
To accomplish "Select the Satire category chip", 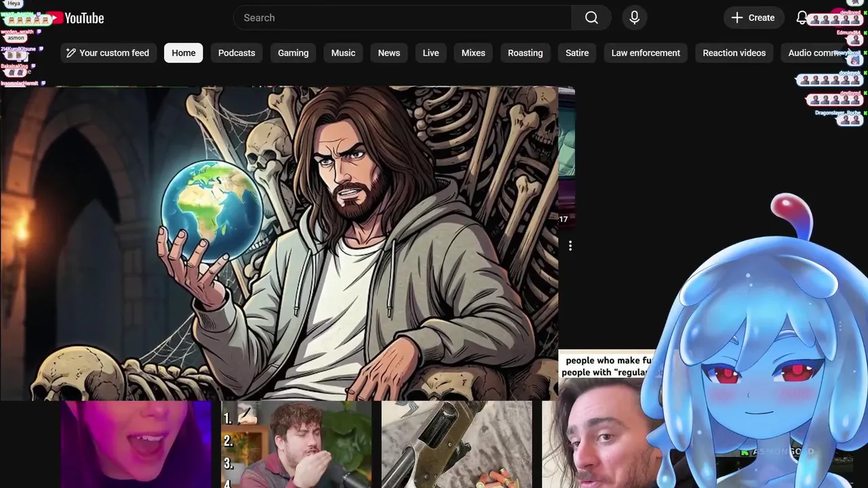I will point(577,53).
